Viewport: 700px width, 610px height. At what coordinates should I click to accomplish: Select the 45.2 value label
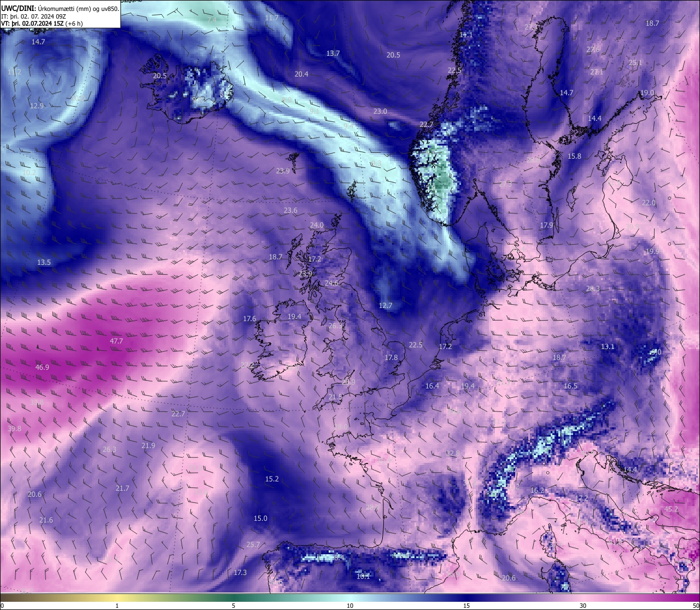tap(671, 509)
